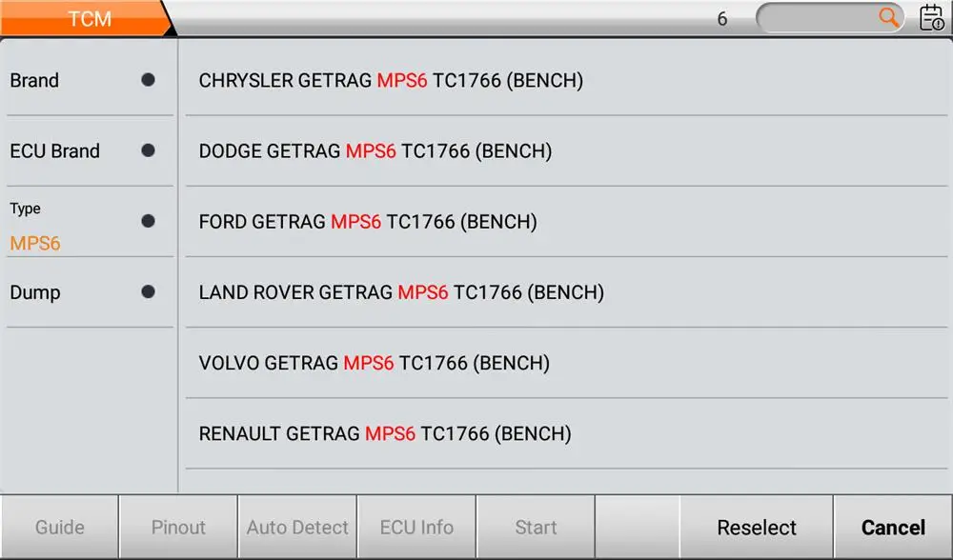Choose FORD GETRAG MPS6 TC1766 entry
The image size is (953, 560).
368,222
